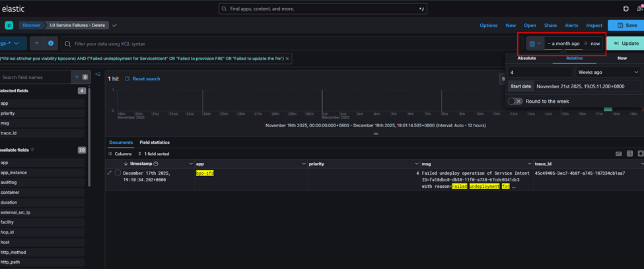Click the elastic logo
This screenshot has height=269, width=644.
tap(13, 8)
